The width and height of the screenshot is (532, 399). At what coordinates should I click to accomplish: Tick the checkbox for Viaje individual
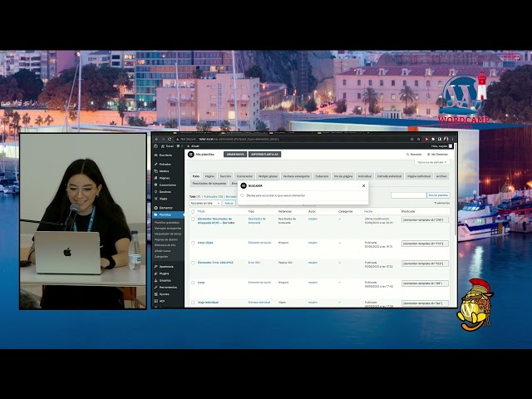[193, 303]
